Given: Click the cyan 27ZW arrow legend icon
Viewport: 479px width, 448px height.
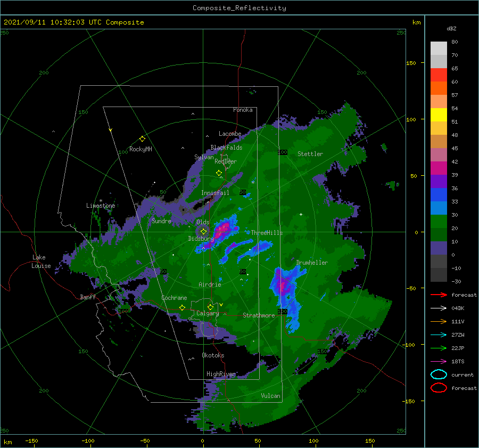Looking at the screenshot, I should (x=439, y=335).
